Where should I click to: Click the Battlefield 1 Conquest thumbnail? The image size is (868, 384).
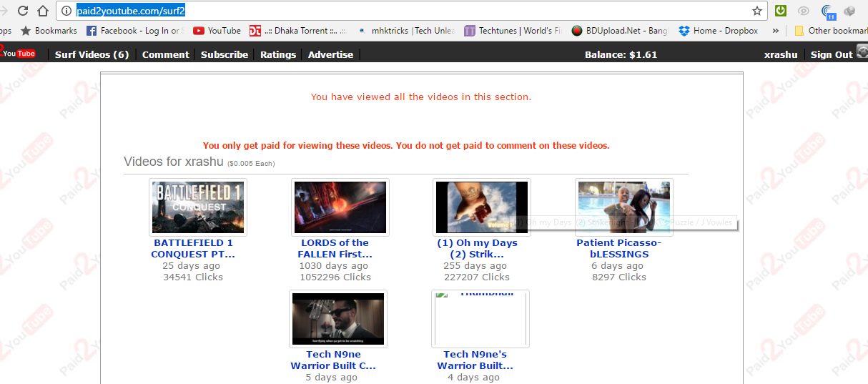[x=198, y=207]
